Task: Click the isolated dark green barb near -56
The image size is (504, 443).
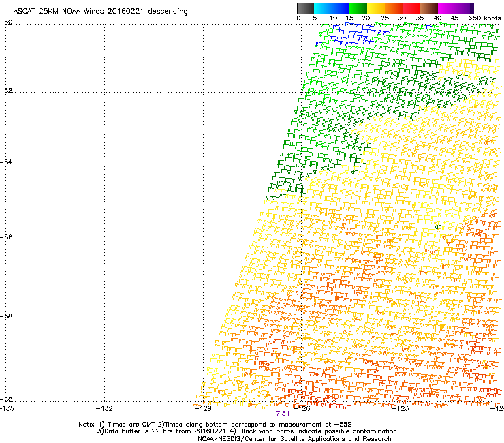Action: (x=438, y=226)
